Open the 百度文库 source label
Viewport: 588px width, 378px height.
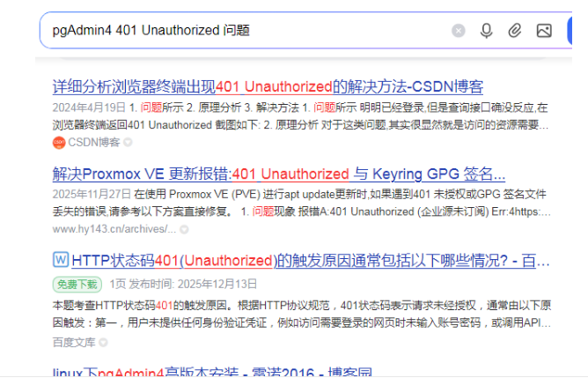74,343
